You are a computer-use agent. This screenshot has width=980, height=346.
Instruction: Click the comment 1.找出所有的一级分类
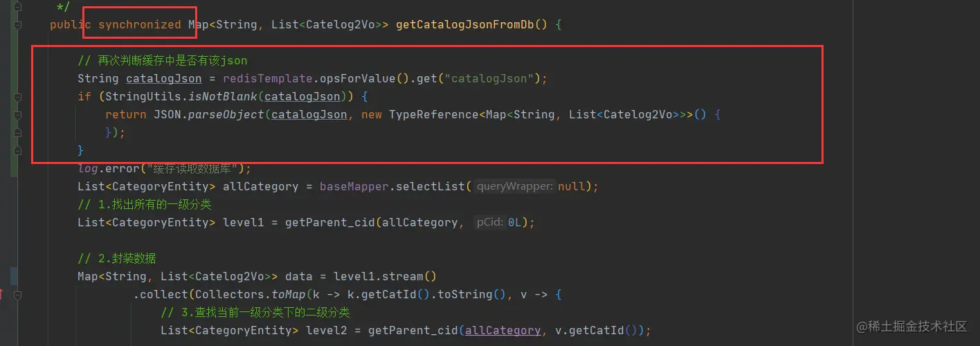click(145, 205)
